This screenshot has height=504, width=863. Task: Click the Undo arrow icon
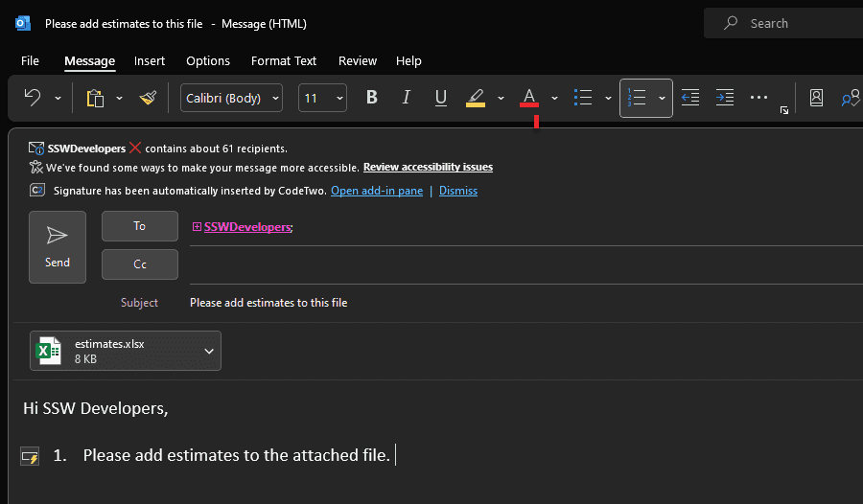[x=33, y=98]
